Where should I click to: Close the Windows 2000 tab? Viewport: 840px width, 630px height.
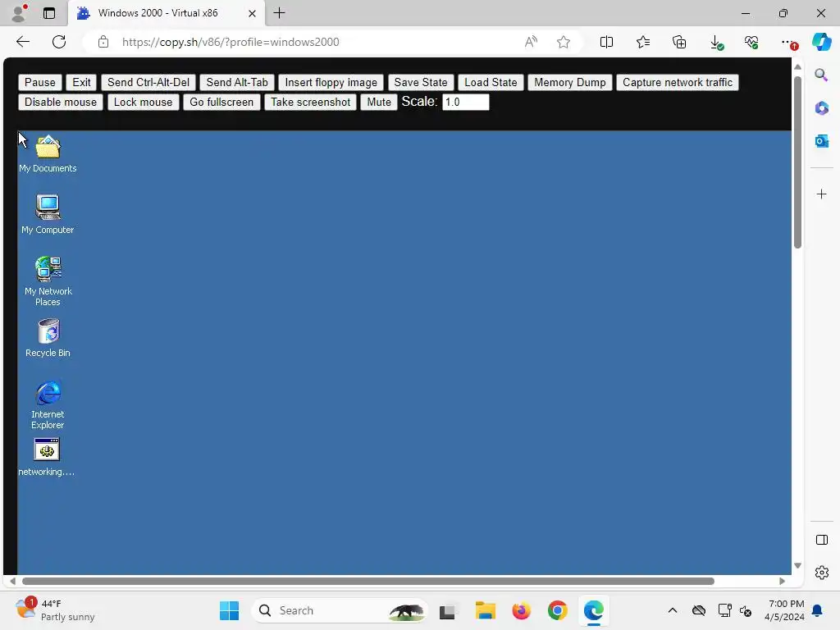tap(253, 13)
